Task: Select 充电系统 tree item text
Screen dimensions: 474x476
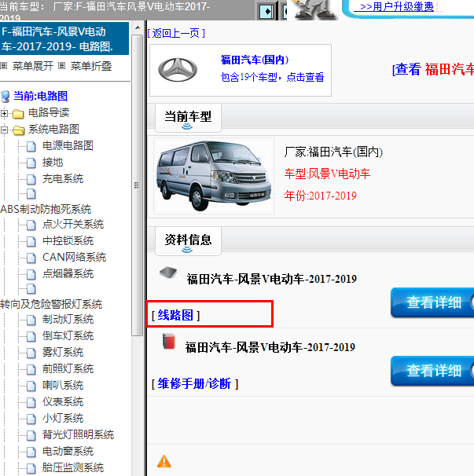Action: click(63, 179)
